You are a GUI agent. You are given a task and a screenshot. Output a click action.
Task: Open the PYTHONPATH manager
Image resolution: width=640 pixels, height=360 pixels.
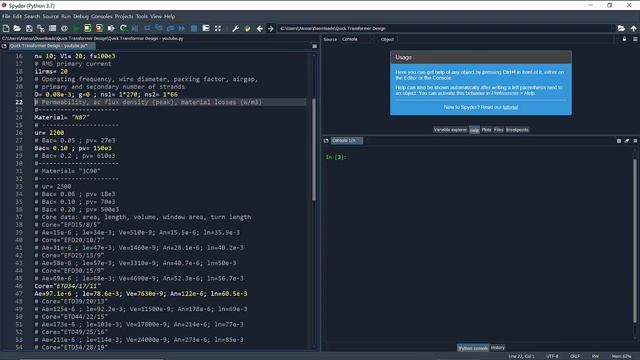pyautogui.click(x=247, y=28)
